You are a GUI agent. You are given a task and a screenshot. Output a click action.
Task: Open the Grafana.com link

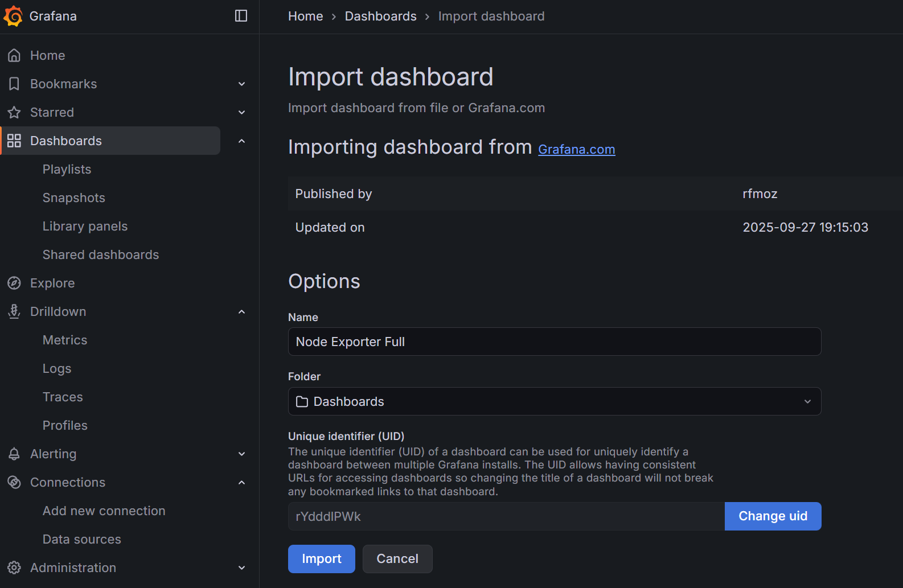click(x=576, y=149)
